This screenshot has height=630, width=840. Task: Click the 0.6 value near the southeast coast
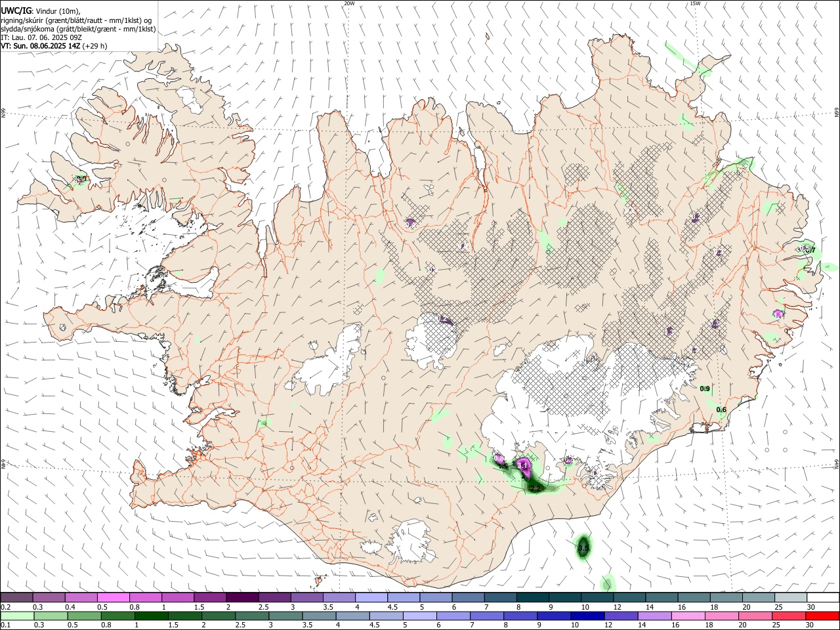[x=721, y=410]
